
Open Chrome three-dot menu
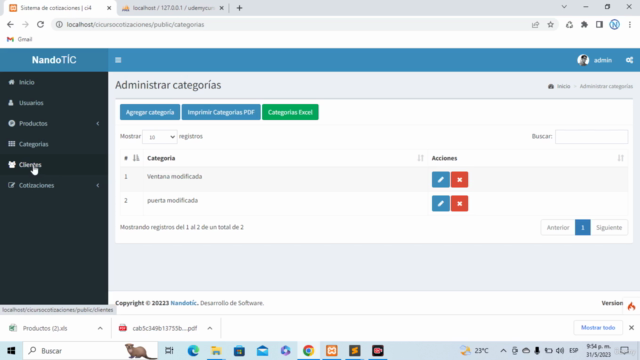pyautogui.click(x=629, y=24)
